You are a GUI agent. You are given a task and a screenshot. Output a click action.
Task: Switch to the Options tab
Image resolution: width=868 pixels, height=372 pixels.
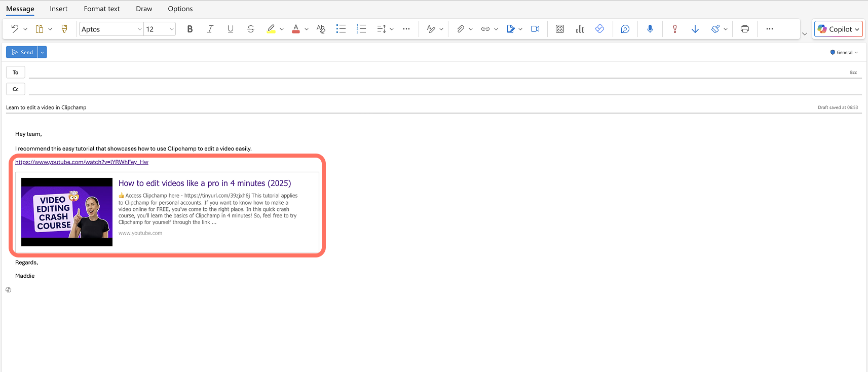click(180, 9)
